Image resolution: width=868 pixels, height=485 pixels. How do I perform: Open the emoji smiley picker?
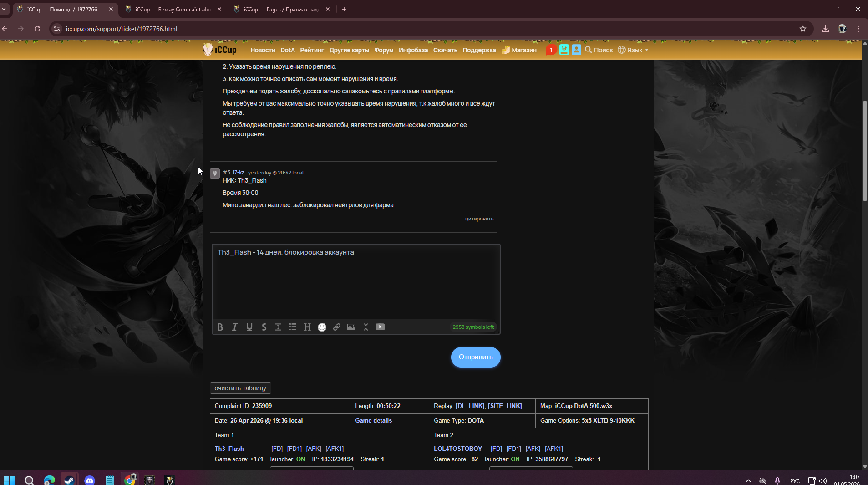(x=322, y=327)
